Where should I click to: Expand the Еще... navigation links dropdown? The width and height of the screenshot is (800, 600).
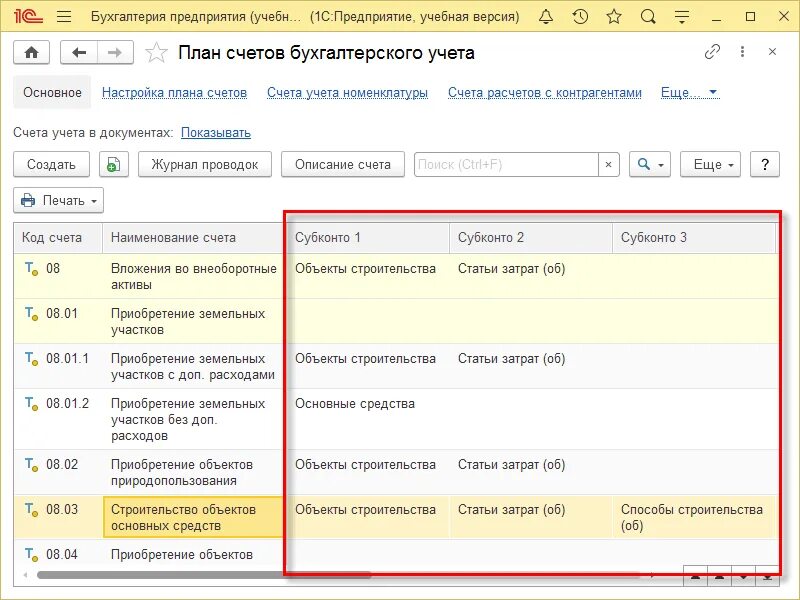(x=690, y=93)
